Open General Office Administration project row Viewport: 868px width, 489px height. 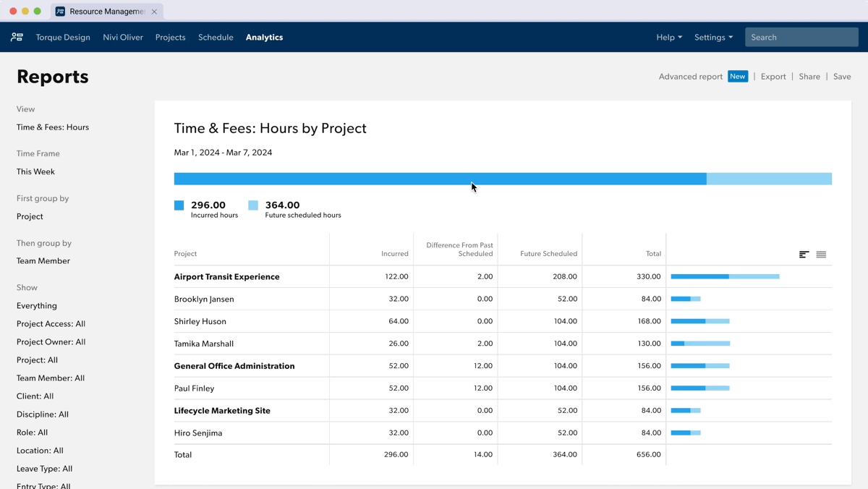[234, 366]
